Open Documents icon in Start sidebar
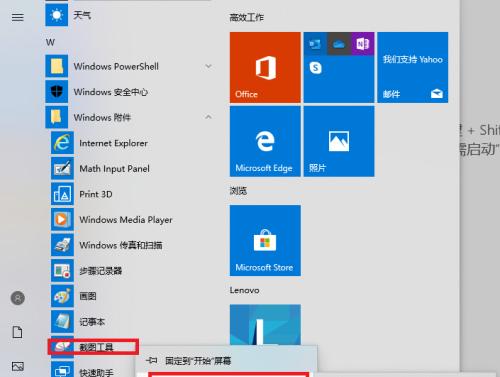Viewport: 500px width, 377px height. pos(18,332)
